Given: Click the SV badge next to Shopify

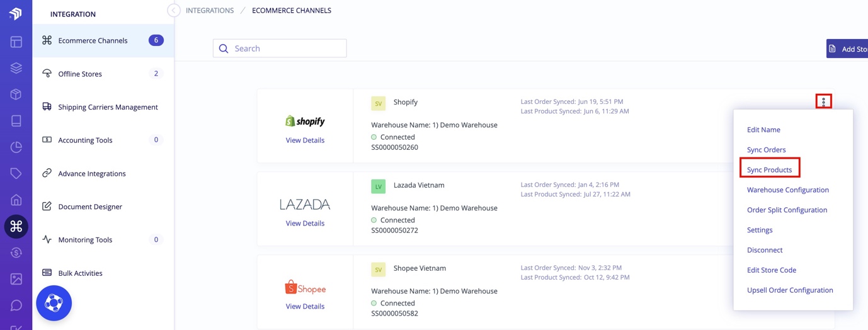Looking at the screenshot, I should [378, 103].
